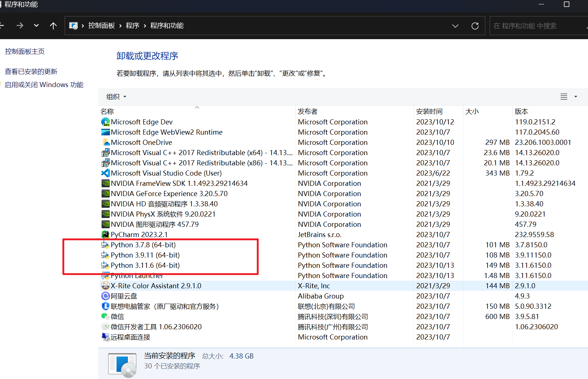Open 启用或关闭 Windows 功能 link

pos(44,85)
